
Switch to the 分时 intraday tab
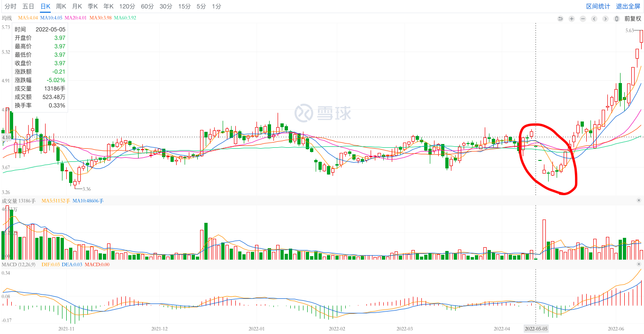10,6
